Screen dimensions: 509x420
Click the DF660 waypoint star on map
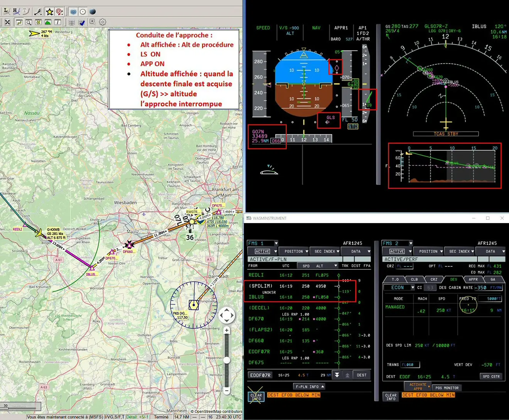pyautogui.click(x=129, y=244)
